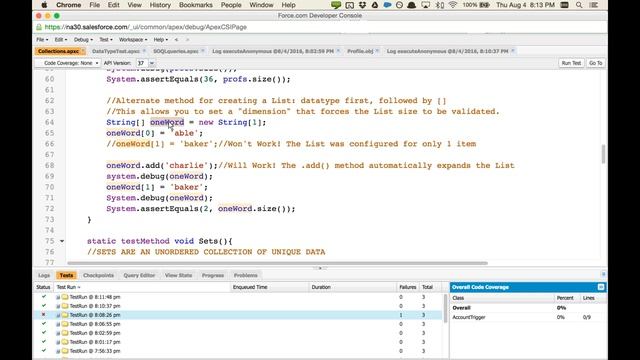Expand the TestRun @ 8:01:17 pm row
The width and height of the screenshot is (640, 360).
pyautogui.click(x=58, y=342)
